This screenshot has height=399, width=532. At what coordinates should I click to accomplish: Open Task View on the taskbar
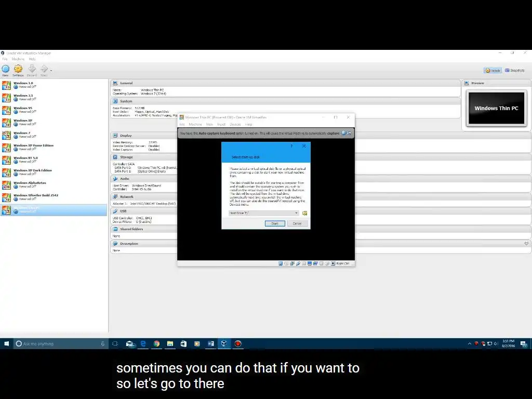115,344
